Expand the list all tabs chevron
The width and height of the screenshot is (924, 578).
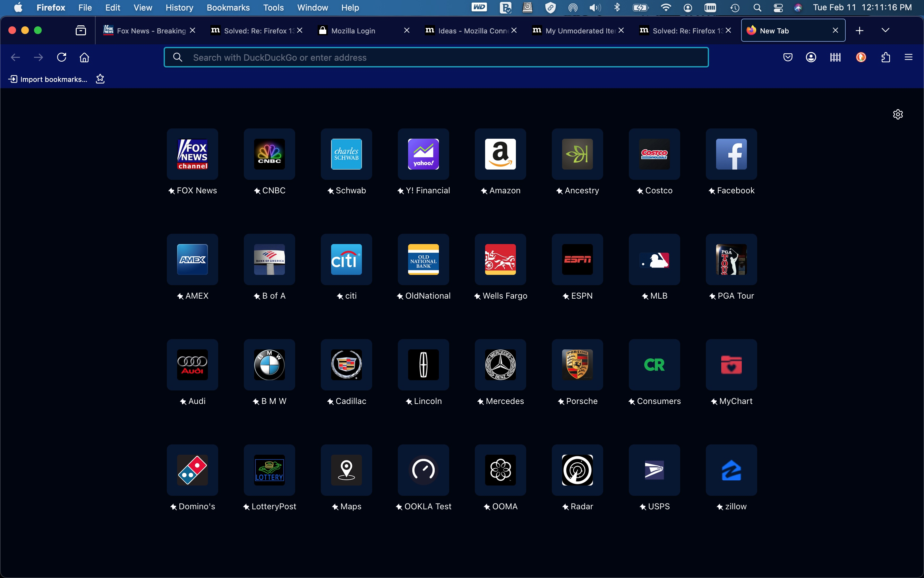click(x=885, y=30)
